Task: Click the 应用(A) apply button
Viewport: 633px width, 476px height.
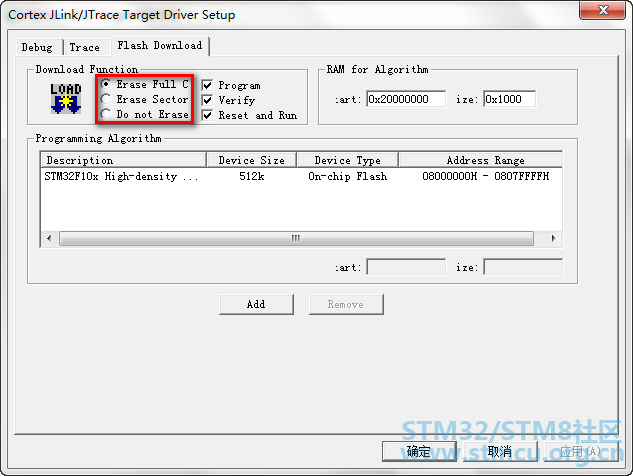Action: [581, 451]
